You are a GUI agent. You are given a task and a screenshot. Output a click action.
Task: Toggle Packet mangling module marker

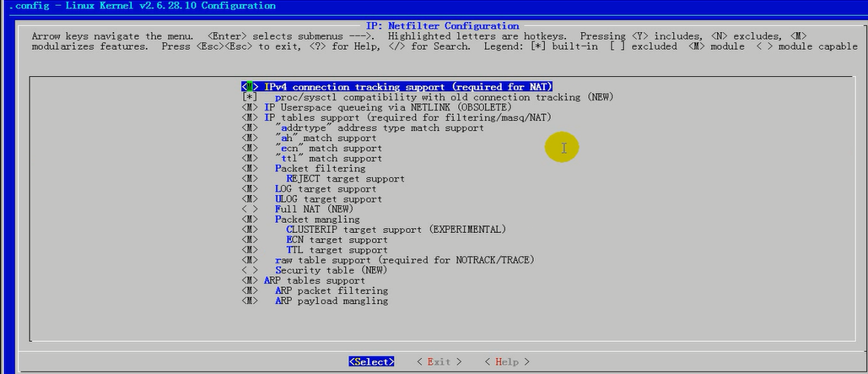pos(250,220)
